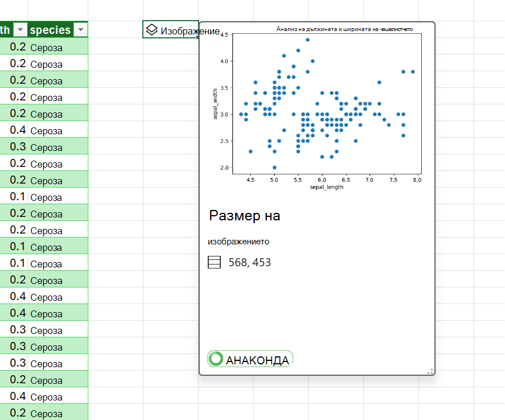Click the Python object icon beside Изображение
Screen dimensions: 505x420
151,30
